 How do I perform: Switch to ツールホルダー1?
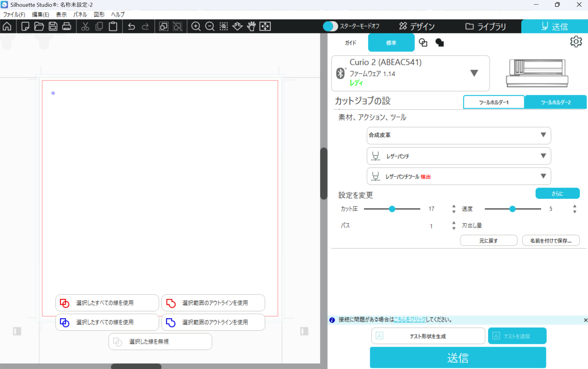494,102
